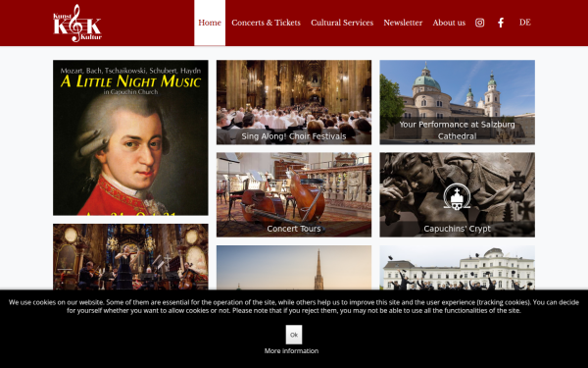Click the 'Concert Tours' caption text
588x368 pixels.
(x=294, y=229)
